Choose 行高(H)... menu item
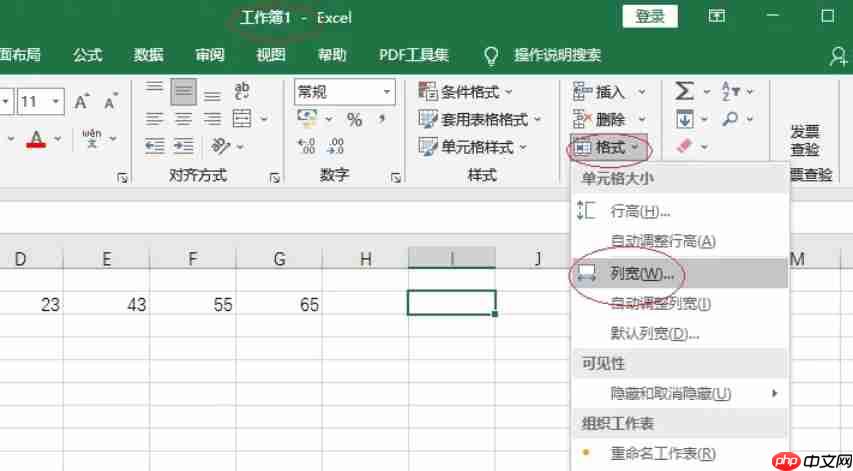 (679, 212)
